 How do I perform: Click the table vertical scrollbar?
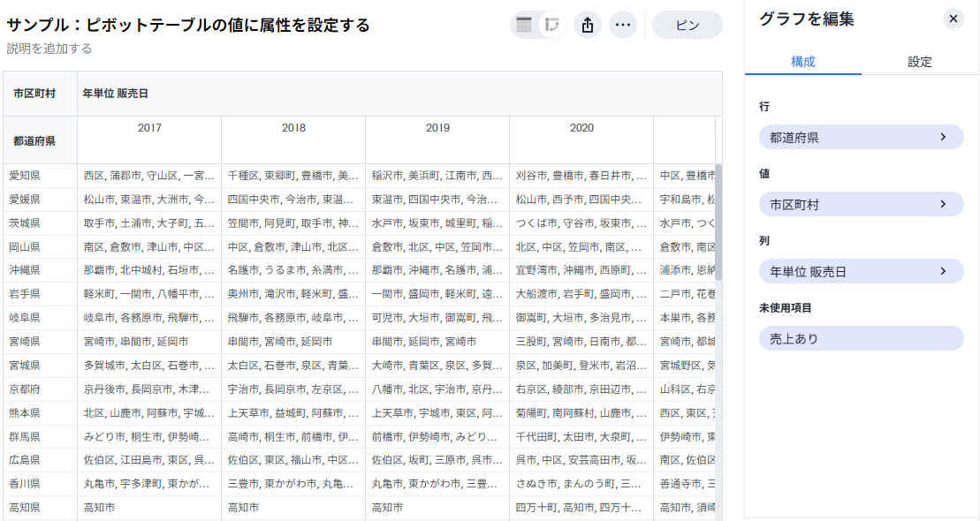click(x=718, y=221)
